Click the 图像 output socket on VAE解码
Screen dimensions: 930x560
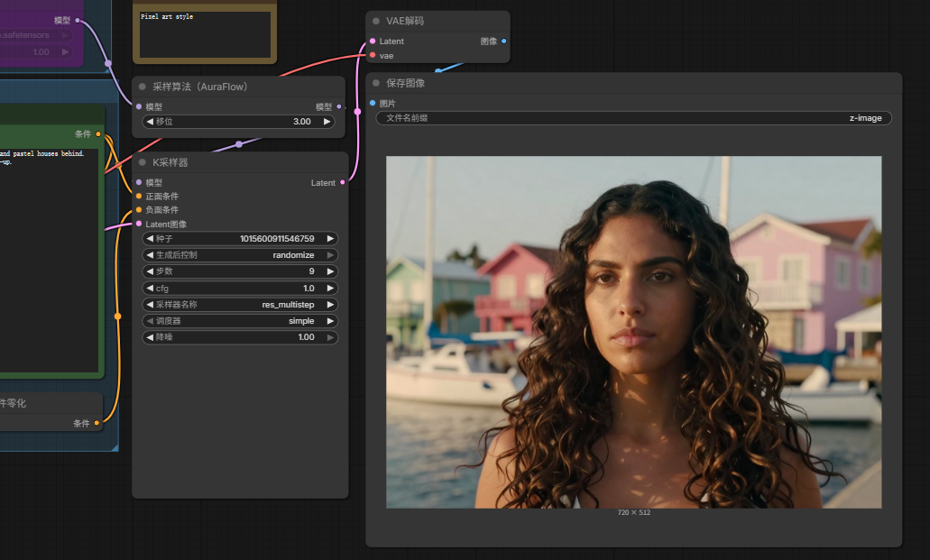click(x=503, y=41)
